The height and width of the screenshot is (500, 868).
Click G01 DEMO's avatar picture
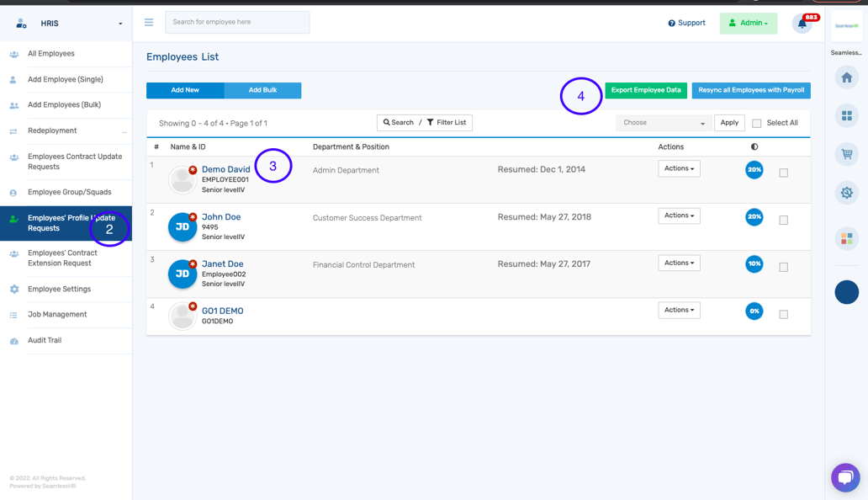point(183,316)
